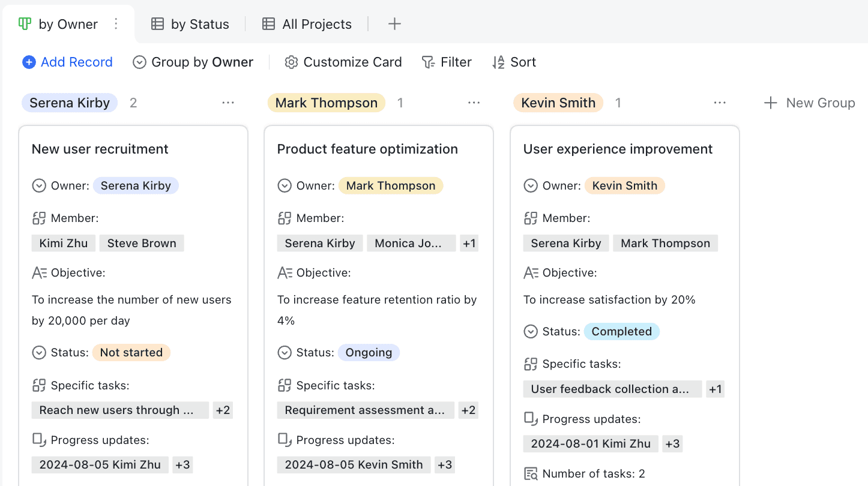Open the by Owner tab options menu
The width and height of the screenshot is (868, 486).
click(x=116, y=24)
